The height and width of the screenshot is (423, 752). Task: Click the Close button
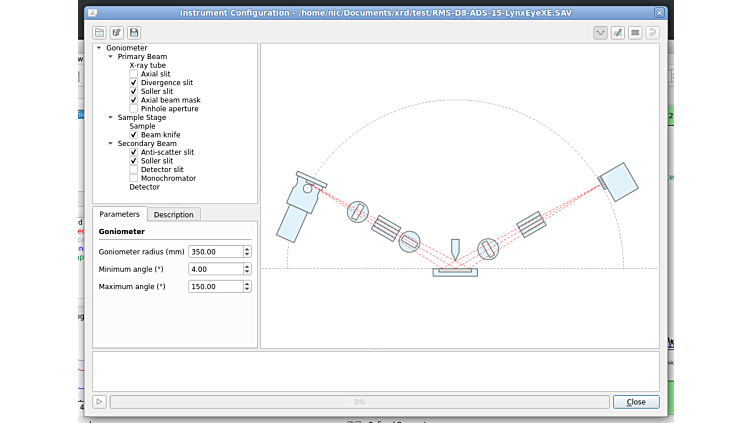(x=636, y=402)
